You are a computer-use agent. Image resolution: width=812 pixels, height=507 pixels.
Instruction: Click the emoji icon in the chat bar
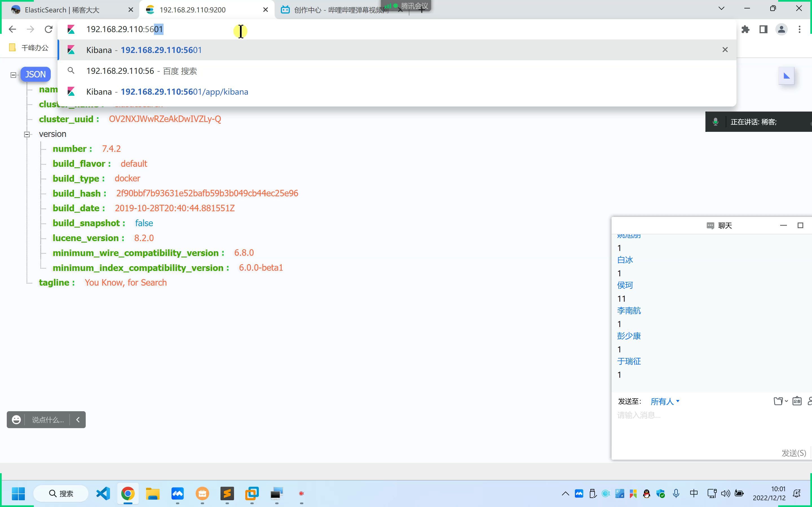pos(16,419)
